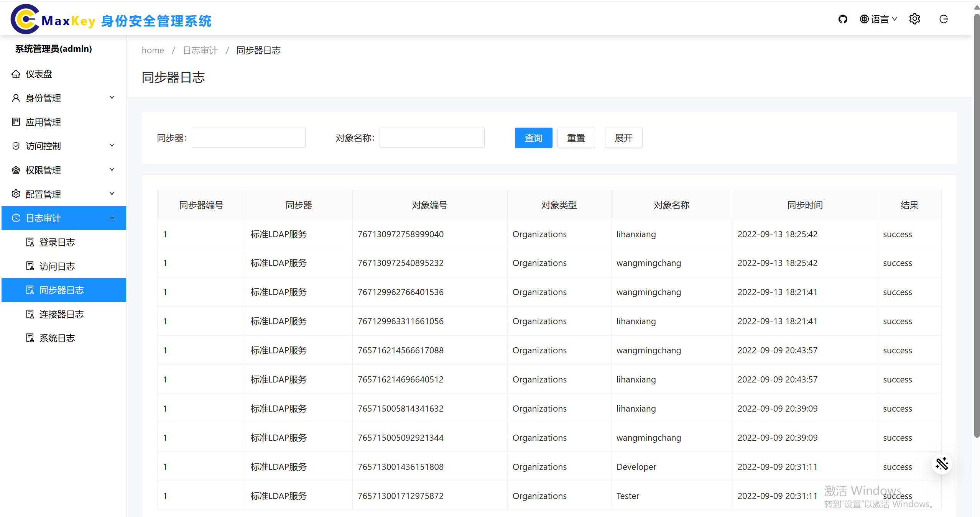
Task: Click the login log document icon
Action: pos(30,242)
